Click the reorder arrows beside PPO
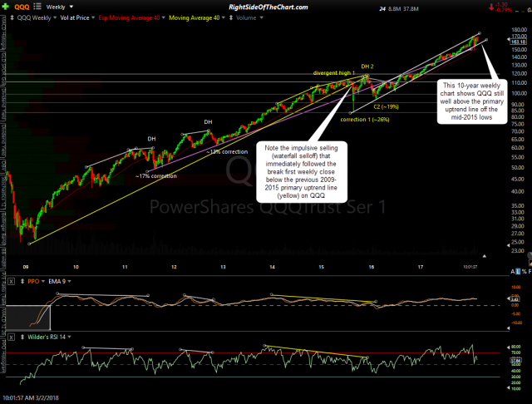Screen dimensions: 532x404 click(x=22, y=281)
